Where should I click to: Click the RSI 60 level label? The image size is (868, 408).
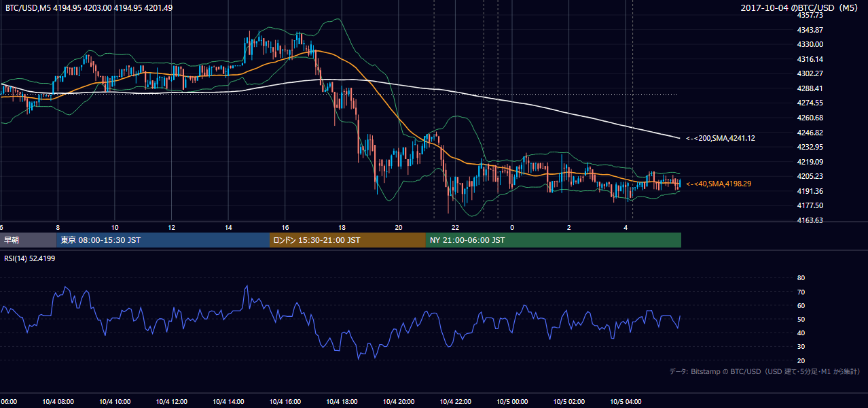[801, 305]
